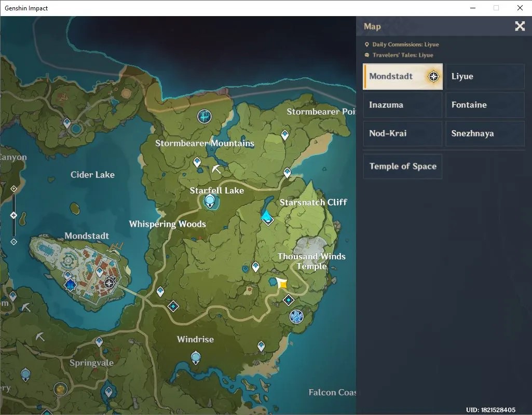
Task: Select the diamond shrine marker north of Windrise
Action: click(x=173, y=306)
